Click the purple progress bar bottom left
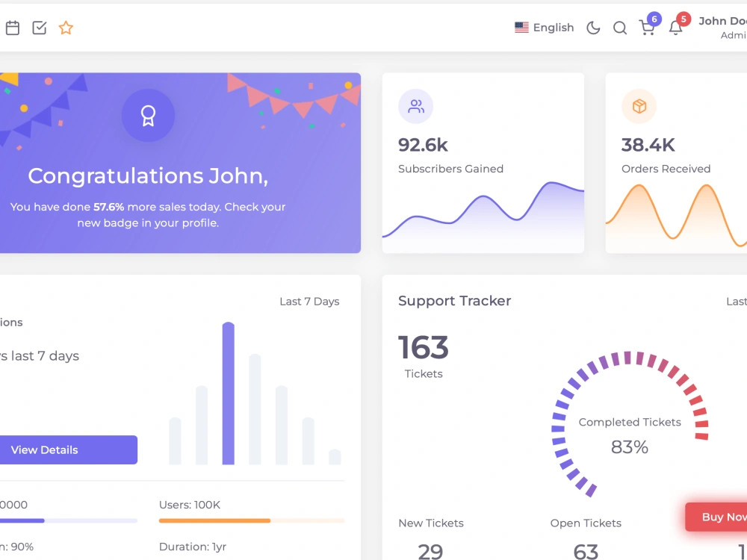Screen dimensions: 747x560 pyautogui.click(x=69, y=521)
